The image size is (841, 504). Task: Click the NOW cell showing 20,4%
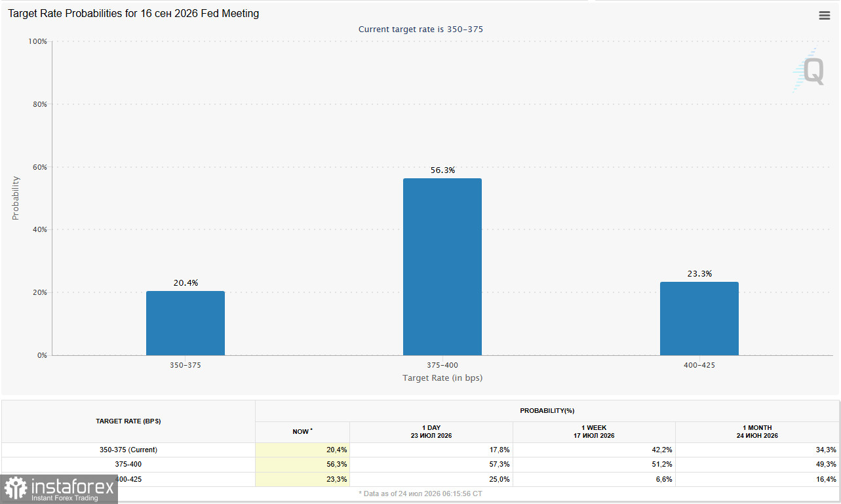tap(302, 450)
